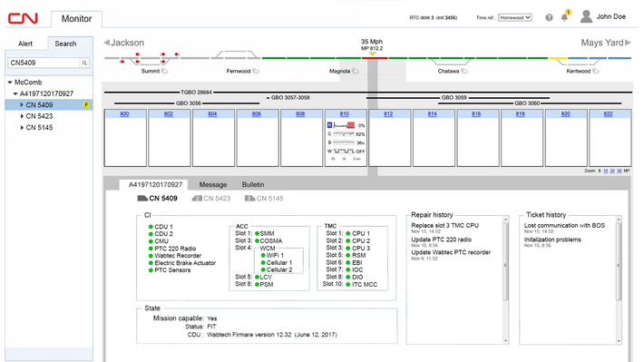
Task: Open the notifications bell icon
Action: (565, 17)
